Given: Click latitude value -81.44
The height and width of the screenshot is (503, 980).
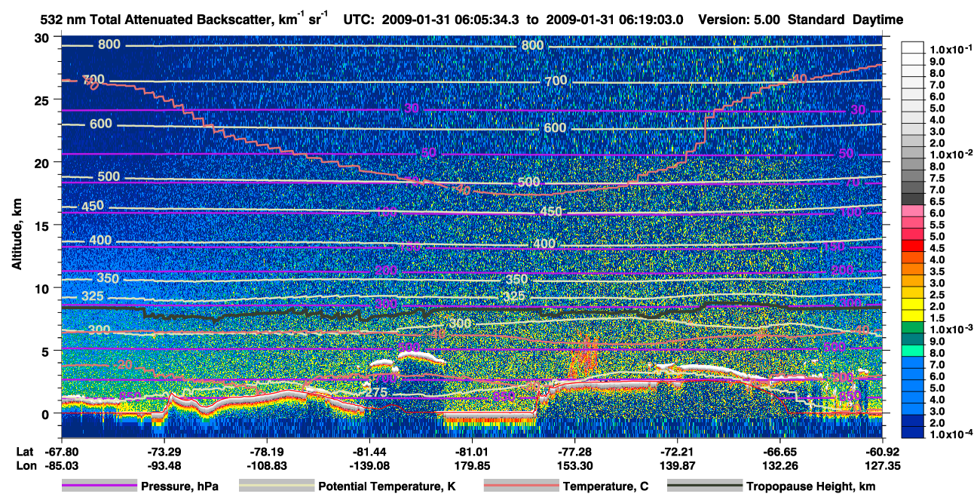Looking at the screenshot, I should [369, 452].
